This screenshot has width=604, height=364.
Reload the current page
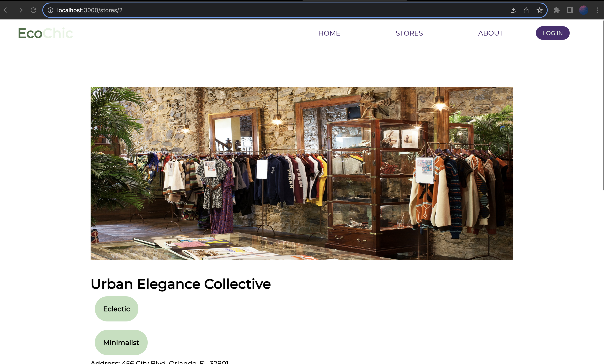click(x=34, y=10)
